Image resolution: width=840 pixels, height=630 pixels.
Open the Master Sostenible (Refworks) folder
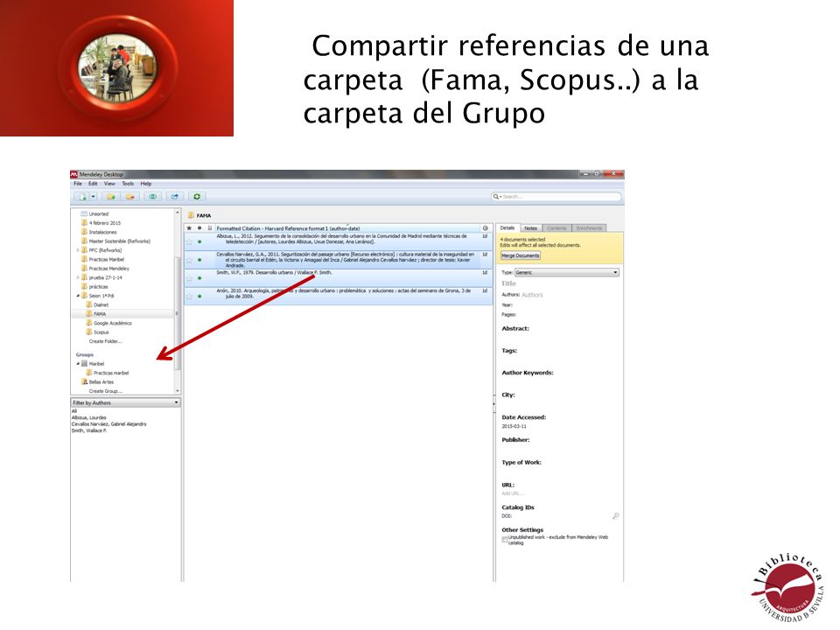coord(120,241)
